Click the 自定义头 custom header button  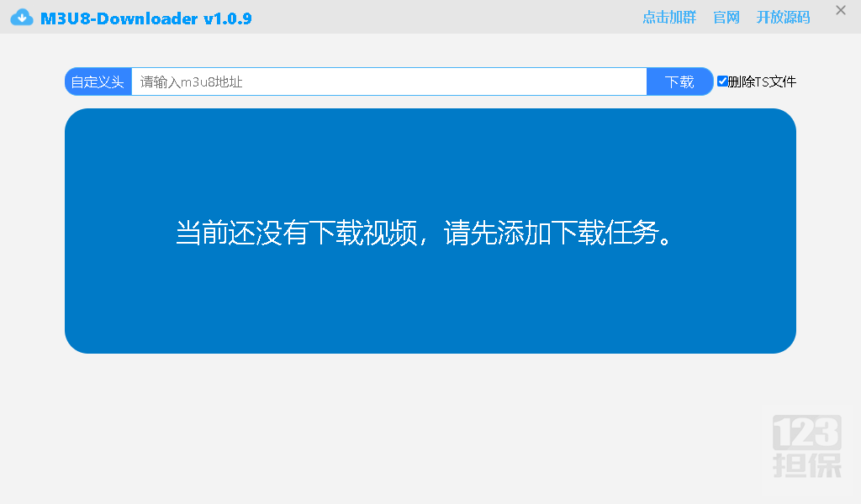(98, 82)
